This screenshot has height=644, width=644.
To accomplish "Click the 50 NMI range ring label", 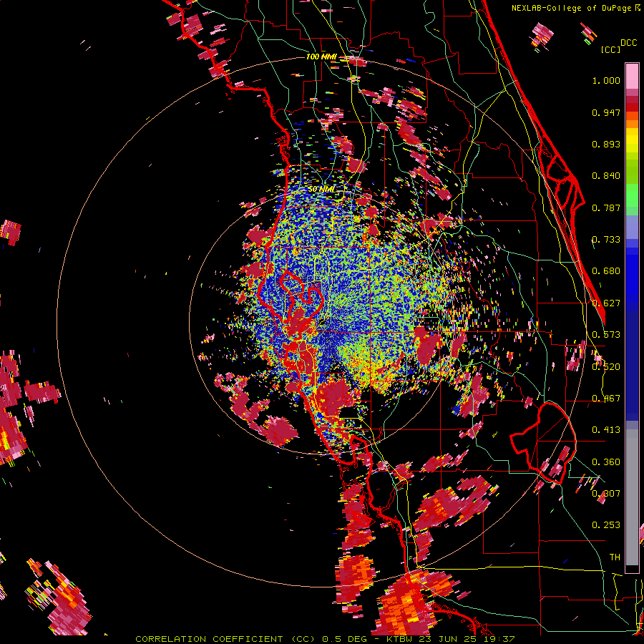I will [x=321, y=190].
